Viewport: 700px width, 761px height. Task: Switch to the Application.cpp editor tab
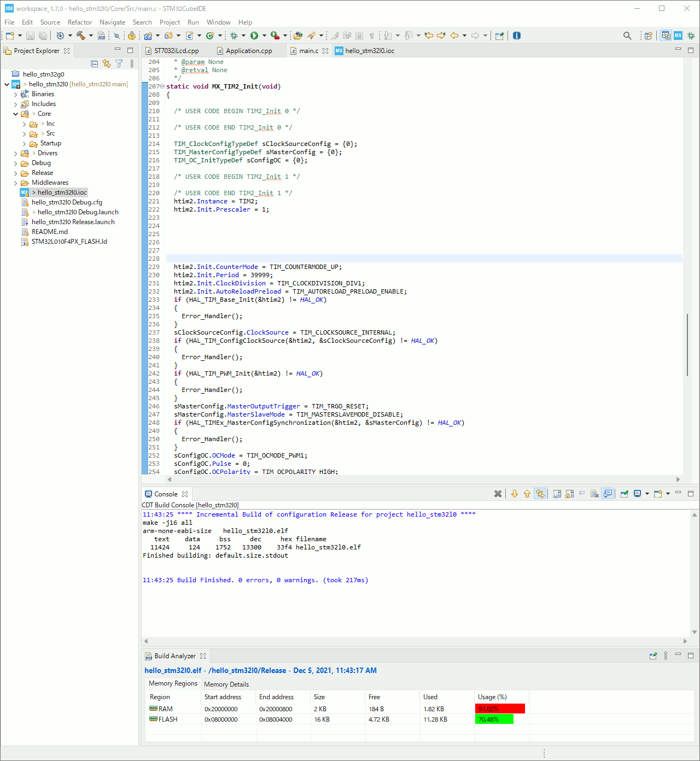(249, 50)
